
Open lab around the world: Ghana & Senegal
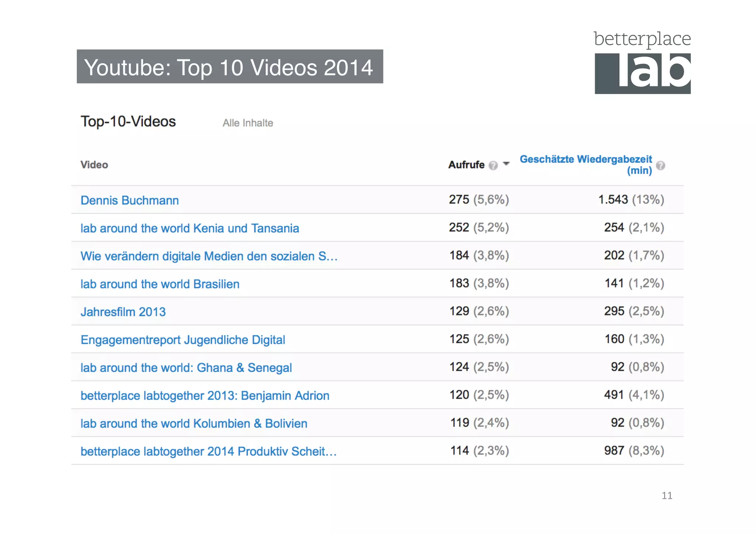coord(186,368)
